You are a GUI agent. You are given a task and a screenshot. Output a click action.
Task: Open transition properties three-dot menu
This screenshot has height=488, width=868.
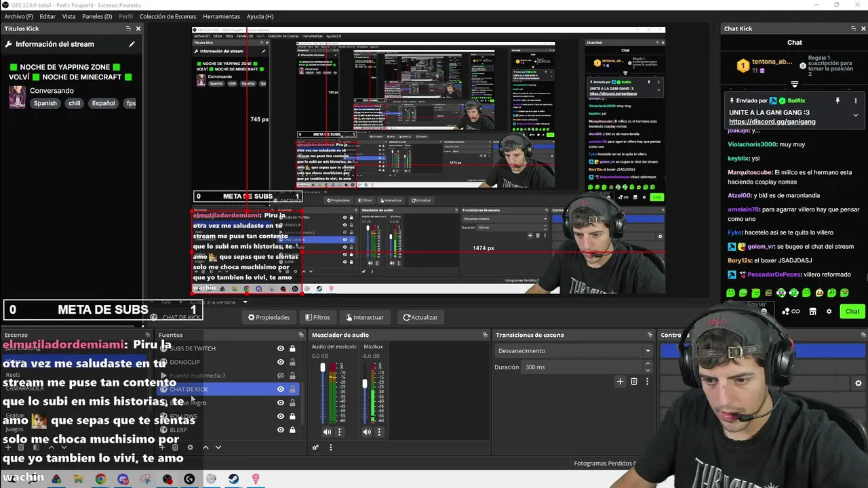pyautogui.click(x=647, y=382)
